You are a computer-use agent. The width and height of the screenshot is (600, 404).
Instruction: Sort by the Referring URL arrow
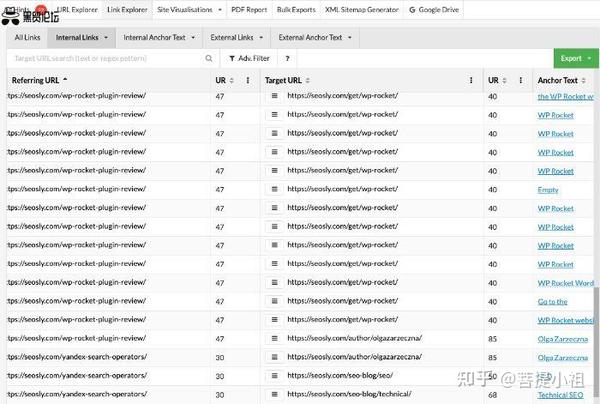[65, 79]
